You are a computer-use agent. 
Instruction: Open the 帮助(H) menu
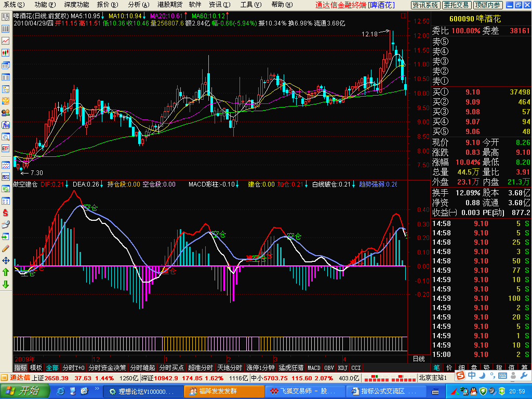[282, 5]
